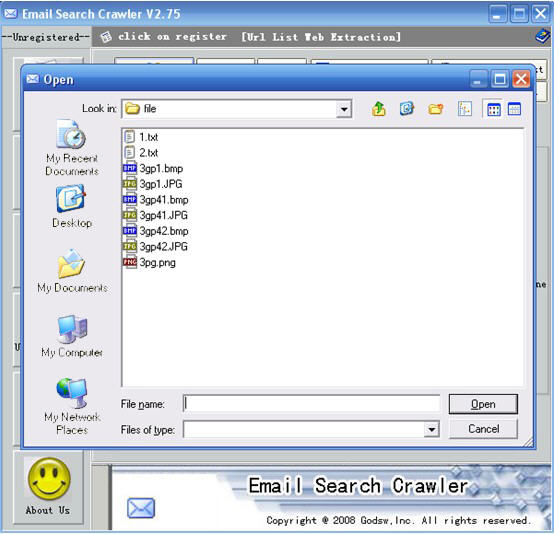Select file 3gp42.bmp

point(156,231)
